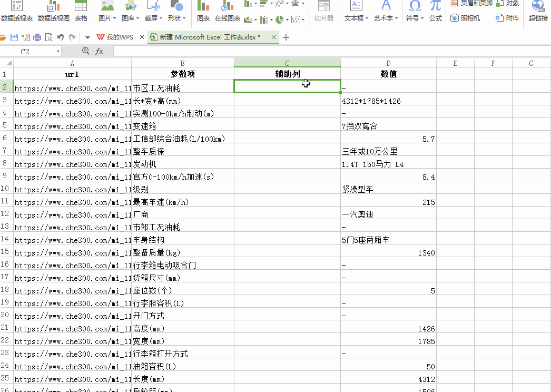Insert an 对象 object
This screenshot has width=551, height=392.
point(508,4)
